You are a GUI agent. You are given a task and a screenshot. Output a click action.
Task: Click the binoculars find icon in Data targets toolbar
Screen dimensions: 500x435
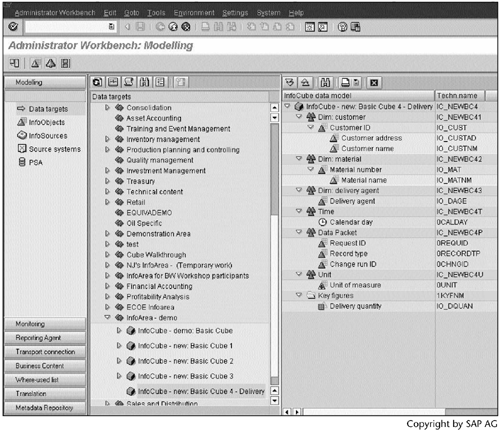coord(144,82)
